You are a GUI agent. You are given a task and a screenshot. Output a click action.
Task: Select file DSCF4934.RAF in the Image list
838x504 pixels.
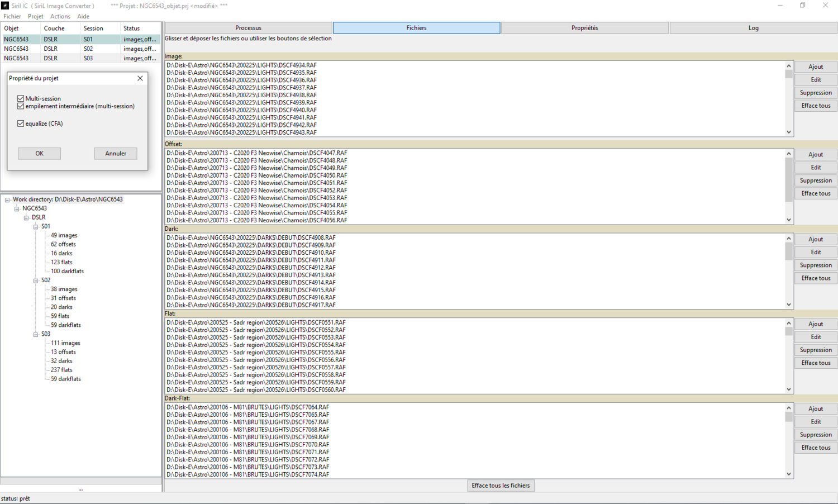242,65
